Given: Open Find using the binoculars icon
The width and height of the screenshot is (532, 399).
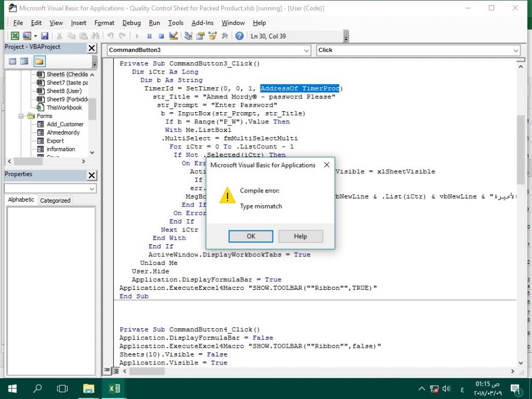Looking at the screenshot, I should click(x=95, y=36).
